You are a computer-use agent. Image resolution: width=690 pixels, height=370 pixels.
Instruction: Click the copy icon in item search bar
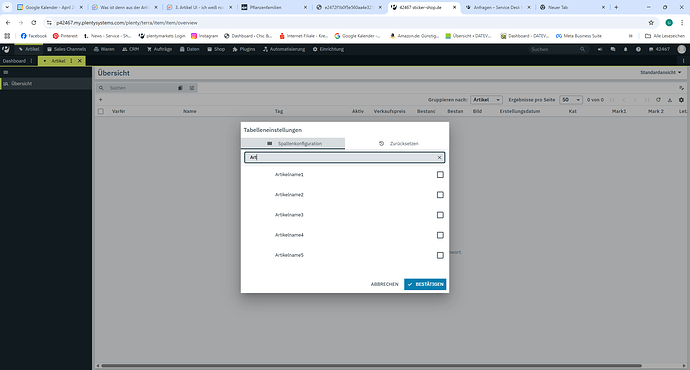[x=180, y=88]
